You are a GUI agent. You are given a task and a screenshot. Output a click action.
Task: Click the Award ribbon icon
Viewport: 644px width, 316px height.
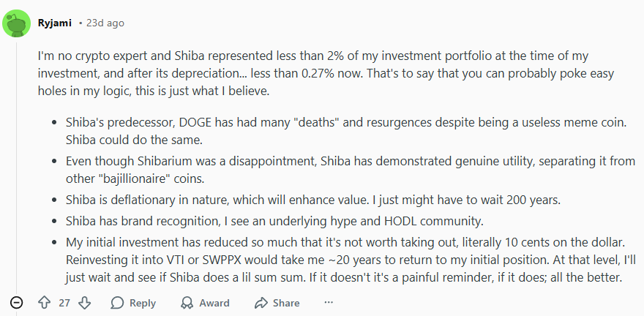tap(187, 303)
